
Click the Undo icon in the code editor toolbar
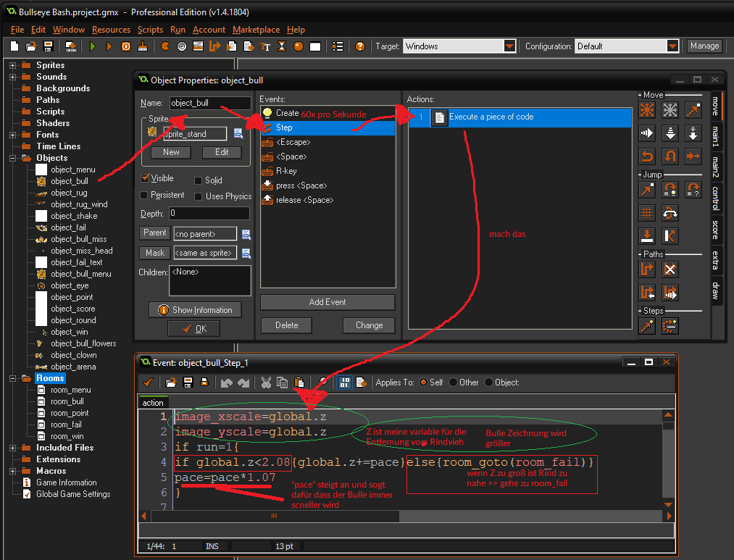click(x=225, y=382)
